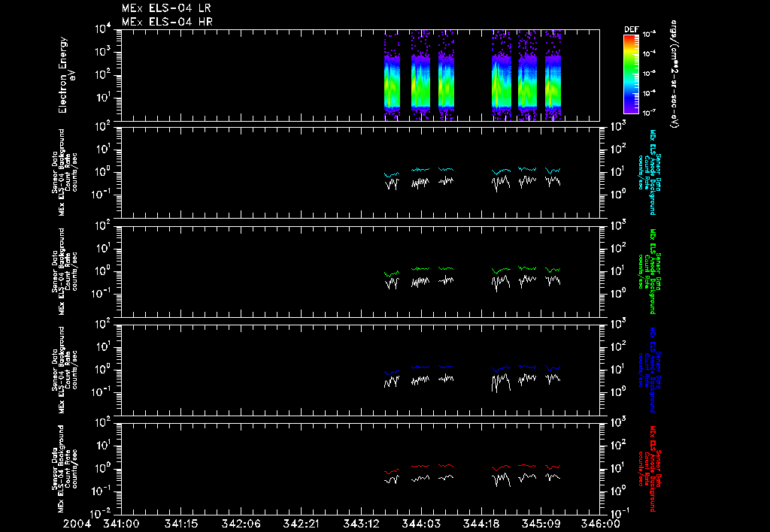Click the DEF rainbow color bar
This screenshot has height=532, width=770.
[x=631, y=74]
